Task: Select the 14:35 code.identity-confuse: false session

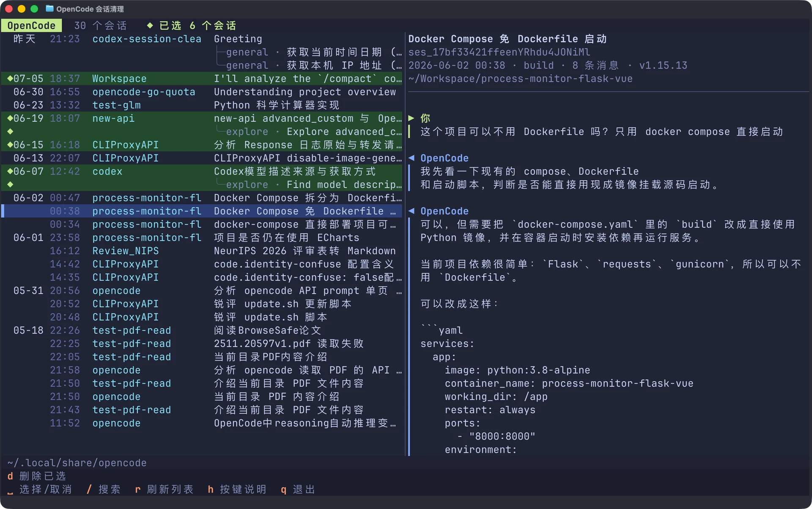Action: [x=202, y=277]
